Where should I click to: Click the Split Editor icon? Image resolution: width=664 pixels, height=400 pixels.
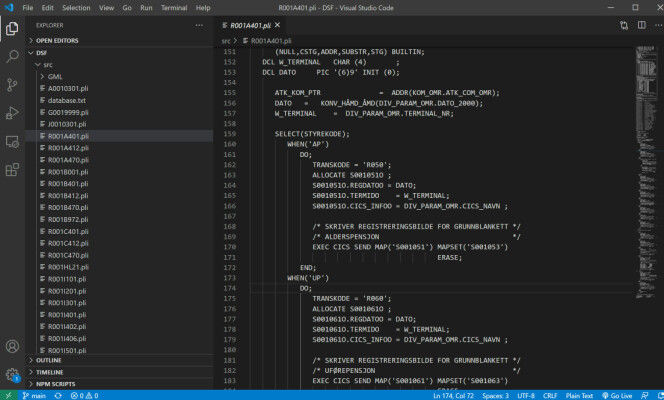click(x=642, y=25)
